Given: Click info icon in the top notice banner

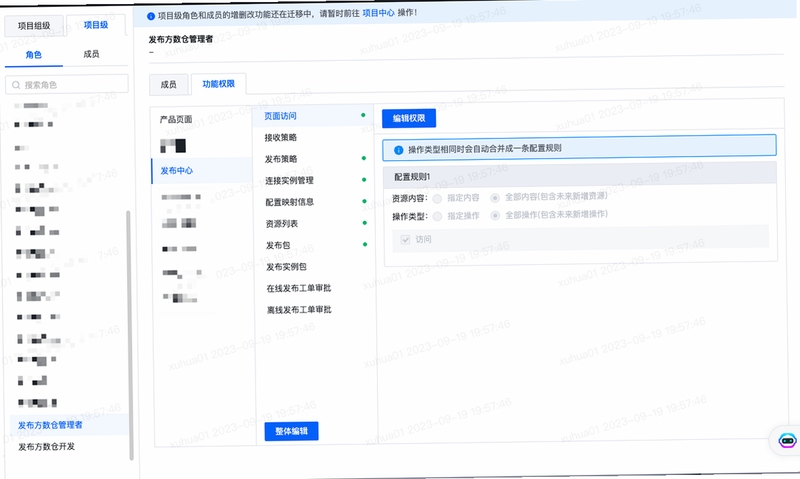Looking at the screenshot, I should pos(151,16).
